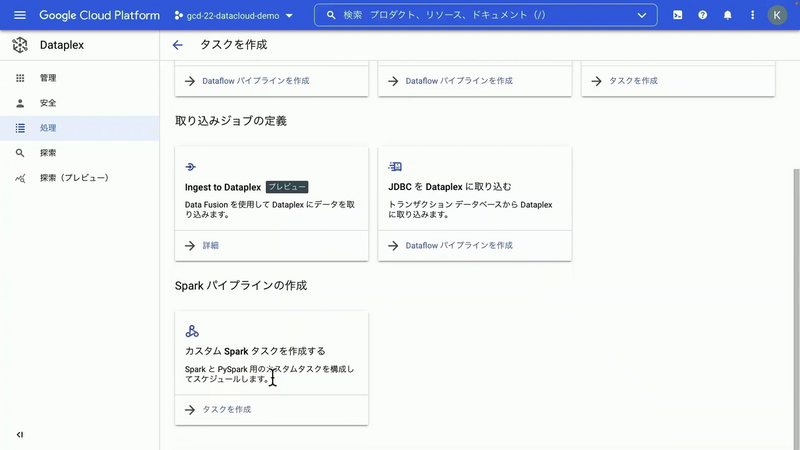
Task: Click Dataflow パイプラインを作成 in the JDBC card
Action: coord(459,245)
